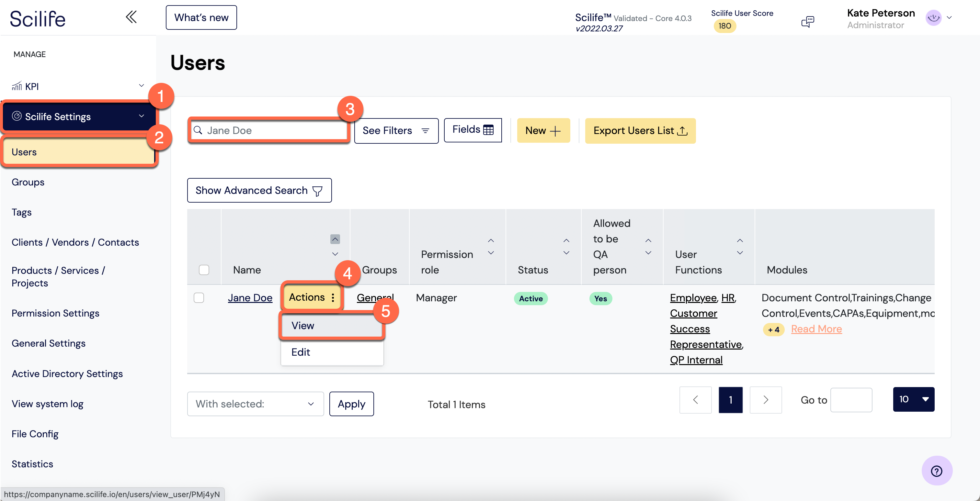Open See Filters dropdown

396,130
